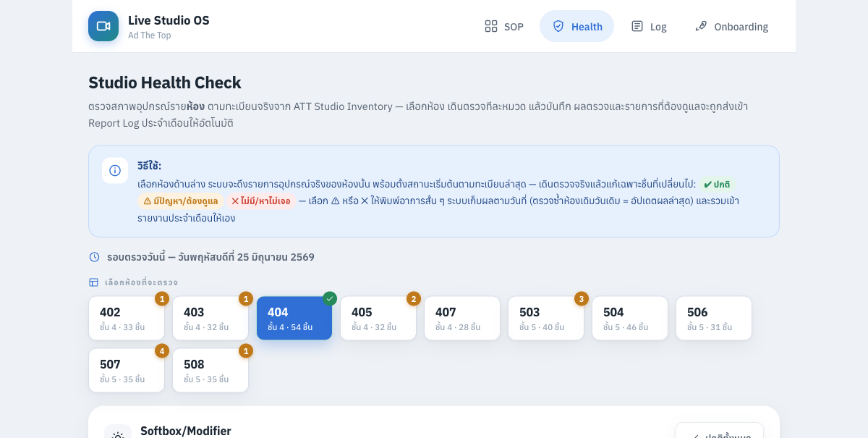868x438 pixels.
Task: Click the clock icon beside today's check date
Action: [x=94, y=257]
